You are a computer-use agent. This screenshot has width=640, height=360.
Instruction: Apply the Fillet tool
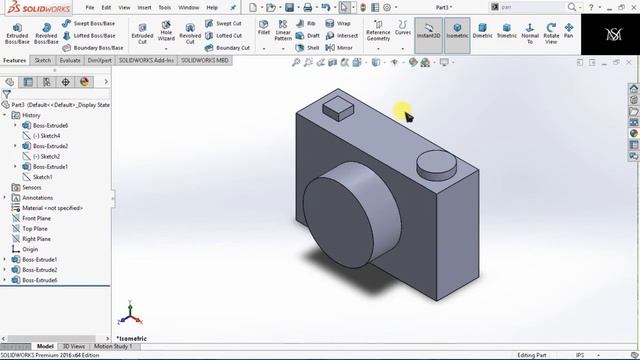point(264,27)
